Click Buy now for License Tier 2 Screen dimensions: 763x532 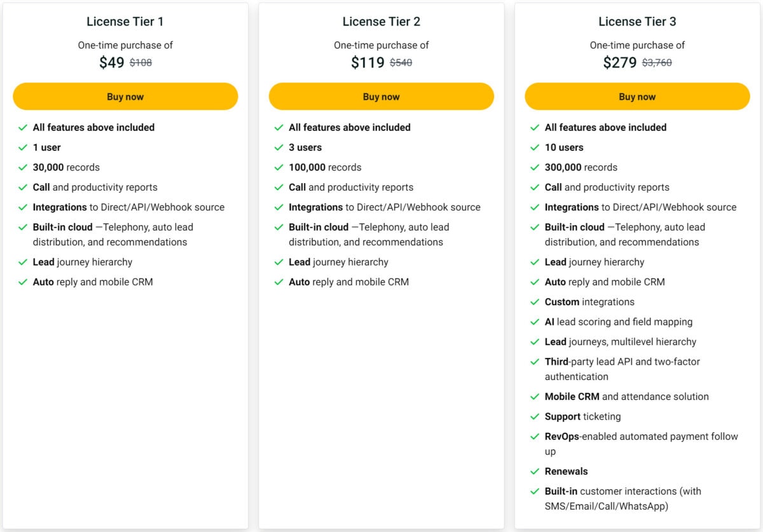[381, 97]
